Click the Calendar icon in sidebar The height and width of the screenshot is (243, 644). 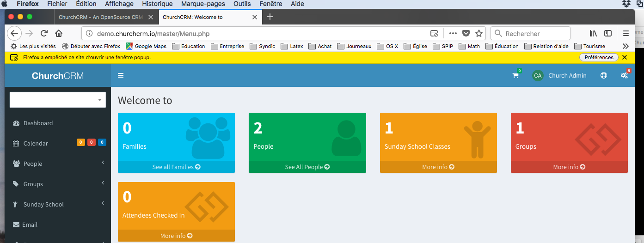pyautogui.click(x=16, y=143)
